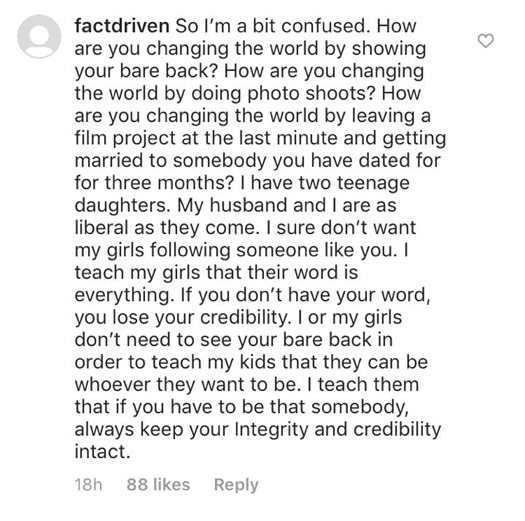Click the word 'married' in the comment
Image resolution: width=525 pixels, height=521 pixels.
[108, 160]
